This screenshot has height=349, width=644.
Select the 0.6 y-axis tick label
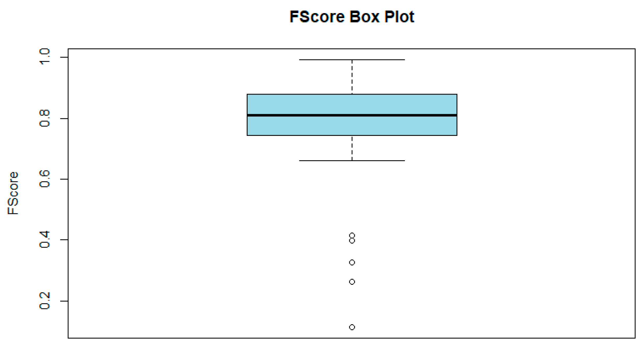click(x=45, y=179)
